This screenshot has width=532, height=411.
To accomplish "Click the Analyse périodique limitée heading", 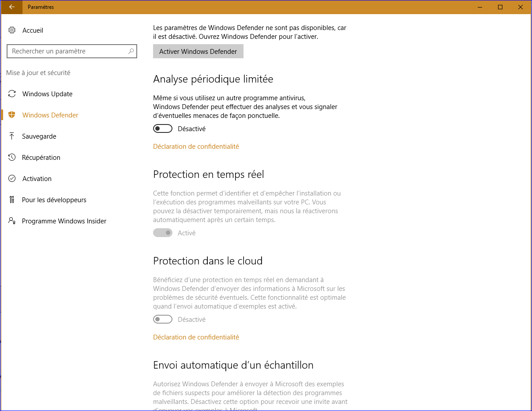I will (x=213, y=79).
